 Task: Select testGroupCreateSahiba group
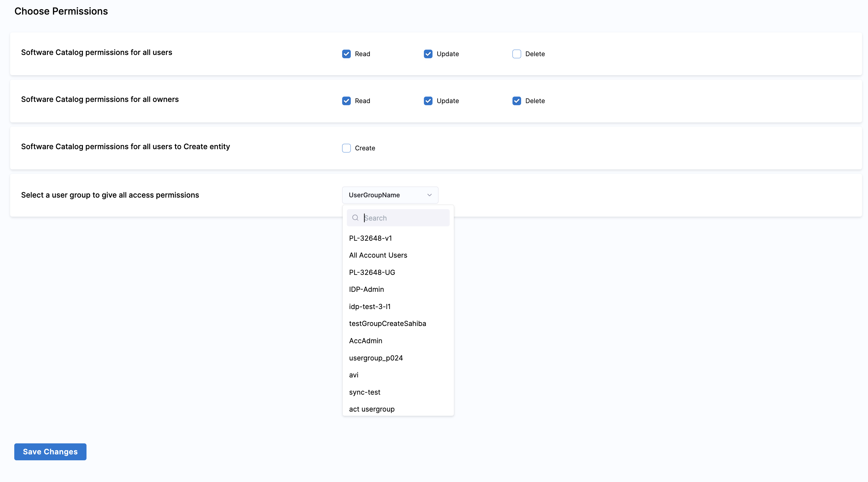[388, 324]
